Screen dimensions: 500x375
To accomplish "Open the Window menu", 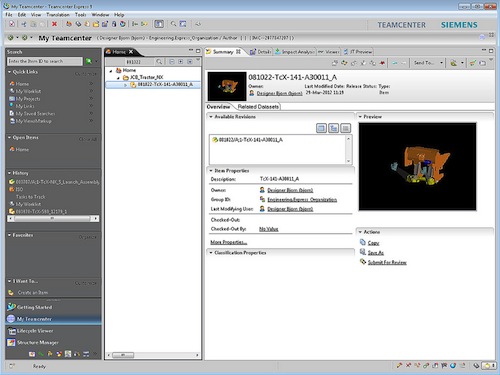I will click(x=100, y=15).
